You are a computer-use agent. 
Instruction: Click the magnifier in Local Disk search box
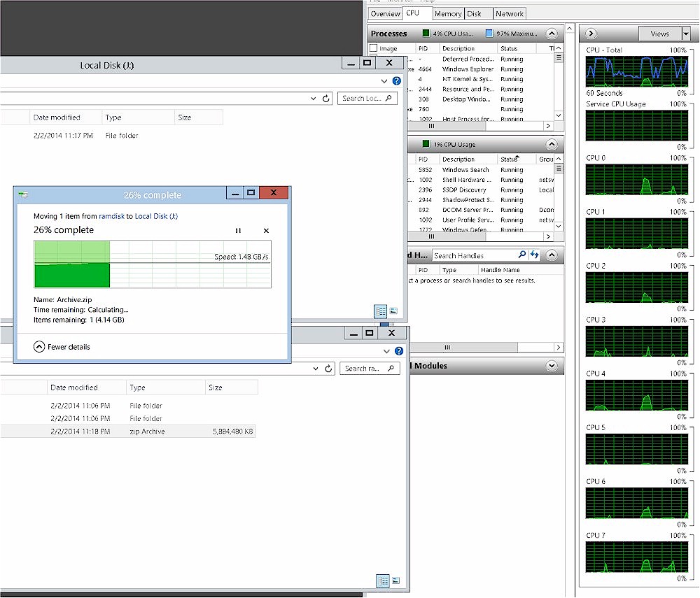(388, 98)
